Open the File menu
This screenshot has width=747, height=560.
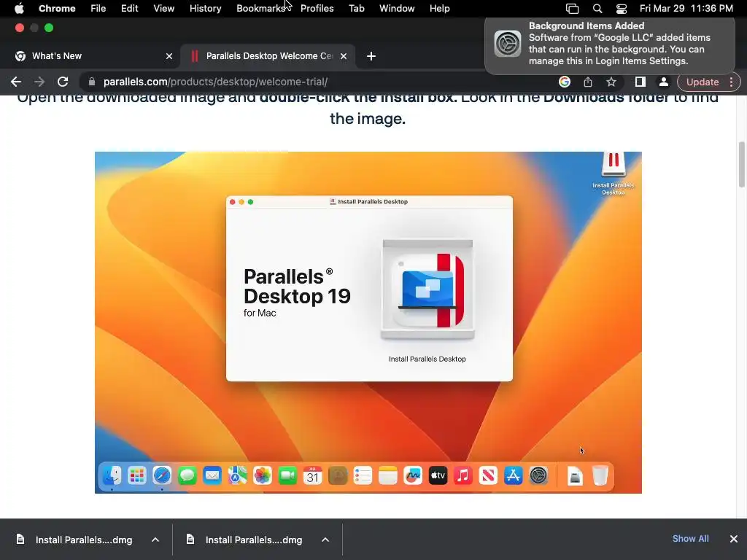98,9
